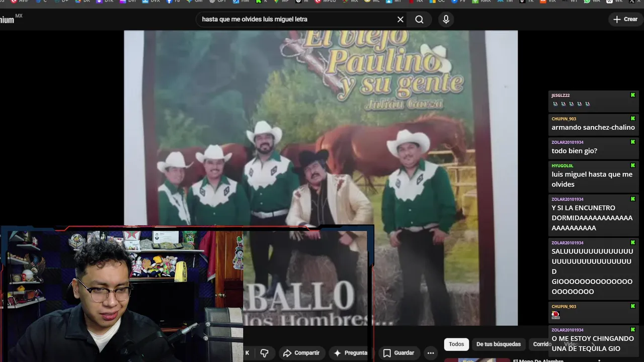Click chat username HYUGOLOL
The width and height of the screenshot is (644, 362).
tap(562, 166)
